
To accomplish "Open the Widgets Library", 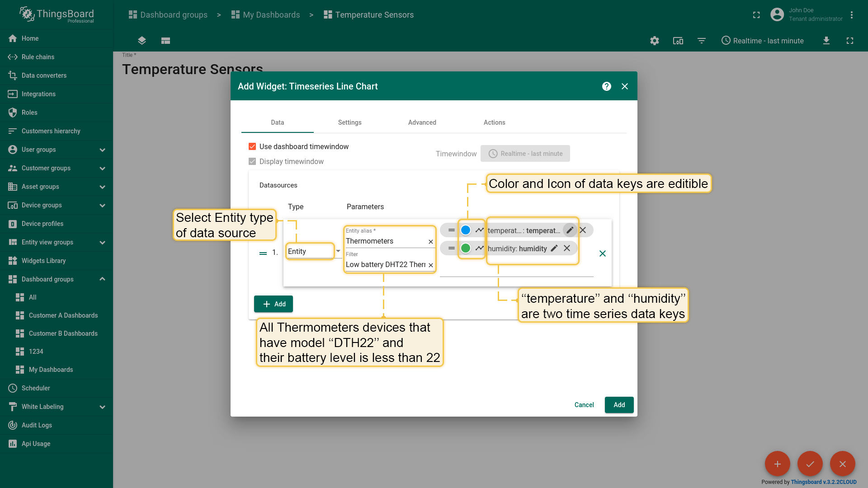I will 57,261.
